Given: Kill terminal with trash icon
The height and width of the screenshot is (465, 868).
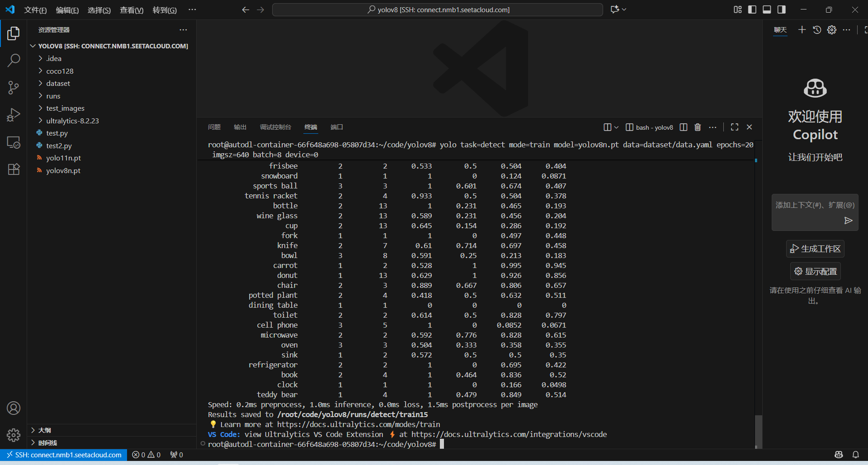Looking at the screenshot, I should tap(698, 127).
